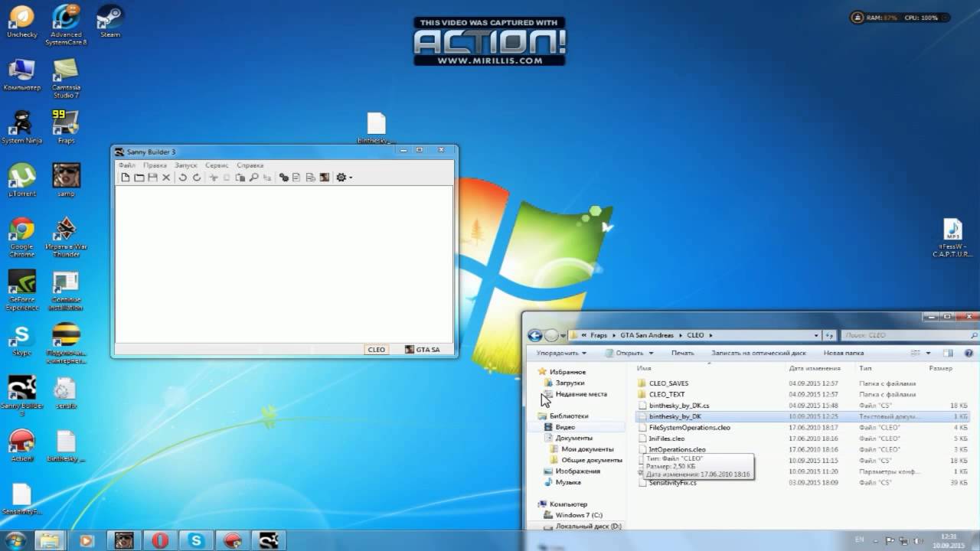Click Skype icon in taskbar
Image resolution: width=980 pixels, height=551 pixels.
(x=197, y=540)
